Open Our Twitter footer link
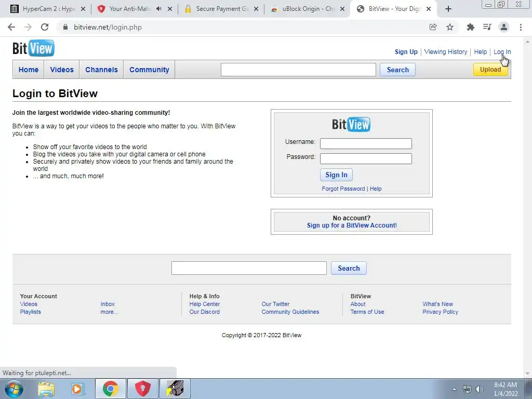This screenshot has height=399, width=532. coord(275,304)
